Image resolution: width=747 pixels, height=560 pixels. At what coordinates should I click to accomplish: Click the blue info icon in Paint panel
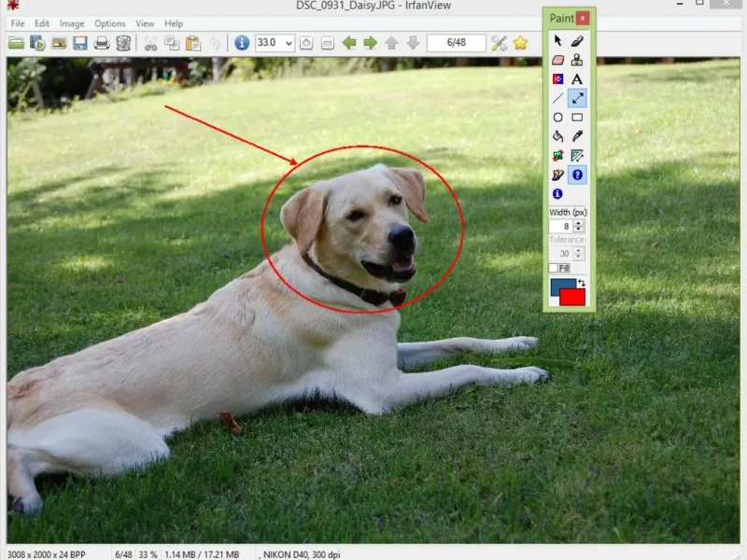(x=557, y=194)
